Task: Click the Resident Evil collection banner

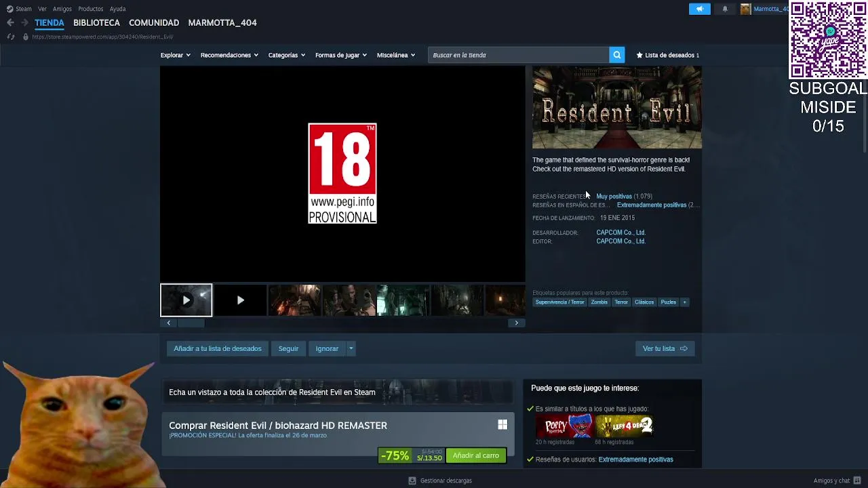Action: [338, 392]
